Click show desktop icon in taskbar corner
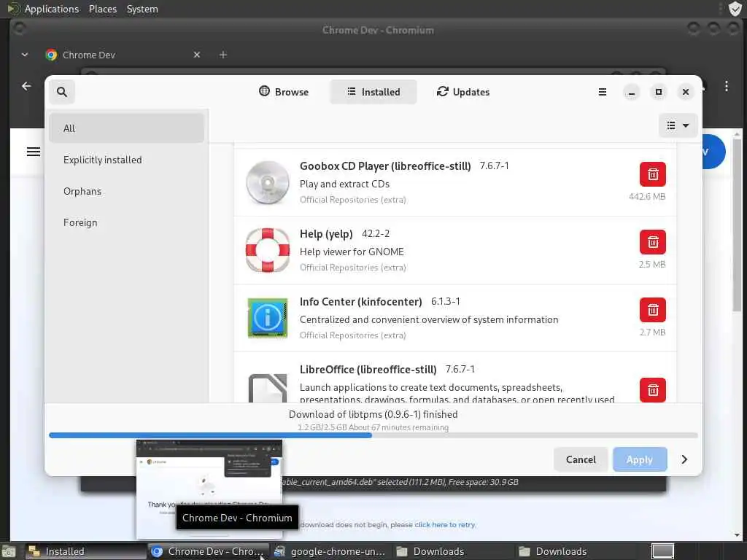 coord(9,552)
